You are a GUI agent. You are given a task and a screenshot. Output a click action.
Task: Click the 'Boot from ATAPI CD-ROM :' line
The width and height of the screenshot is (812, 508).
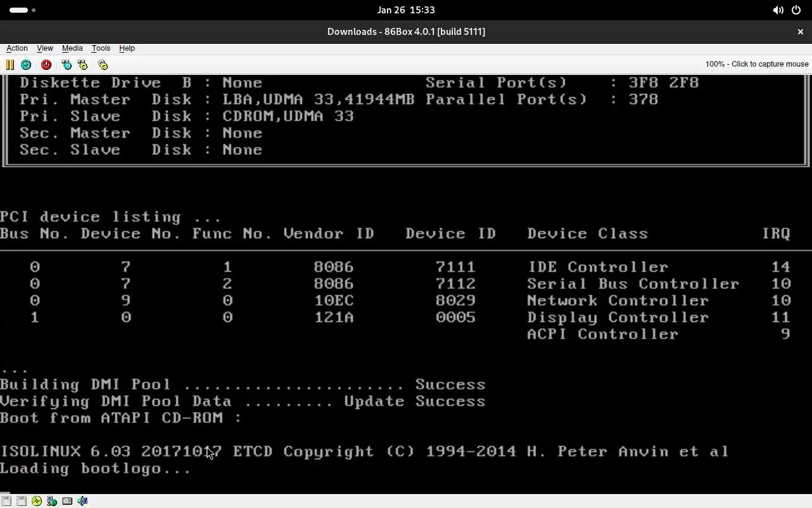[x=121, y=418]
